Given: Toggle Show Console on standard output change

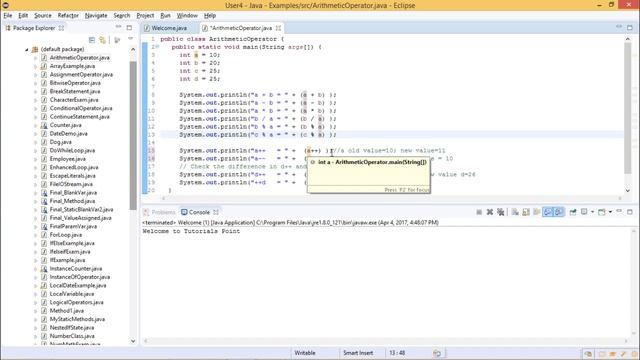Looking at the screenshot, I should tap(548, 212).
